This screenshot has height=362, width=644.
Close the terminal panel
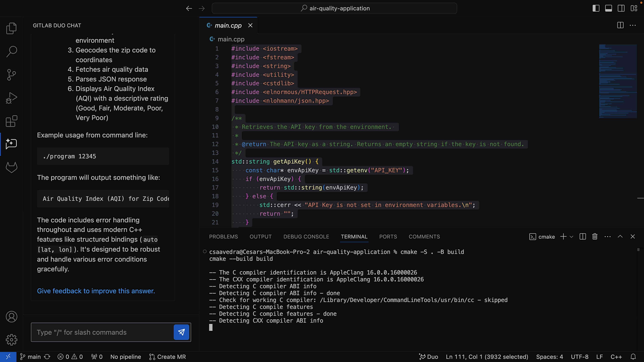633,237
